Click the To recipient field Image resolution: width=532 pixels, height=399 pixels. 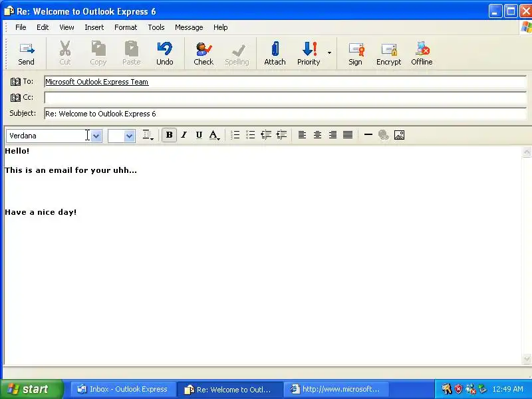click(285, 82)
